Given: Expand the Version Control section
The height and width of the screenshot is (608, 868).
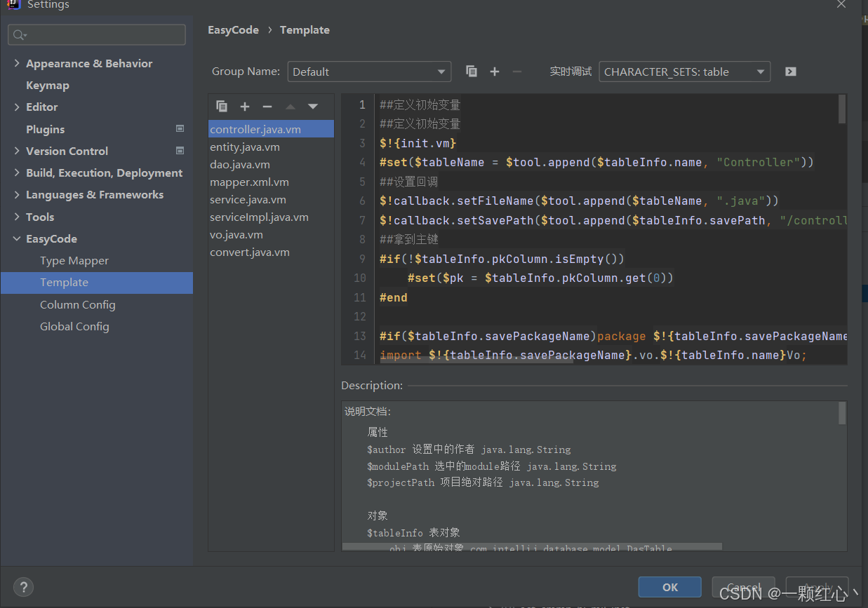Looking at the screenshot, I should 17,151.
